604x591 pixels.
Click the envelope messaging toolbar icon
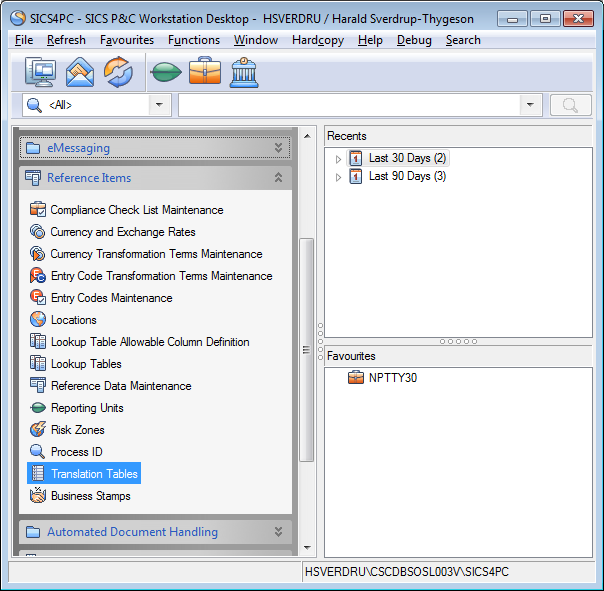click(80, 73)
